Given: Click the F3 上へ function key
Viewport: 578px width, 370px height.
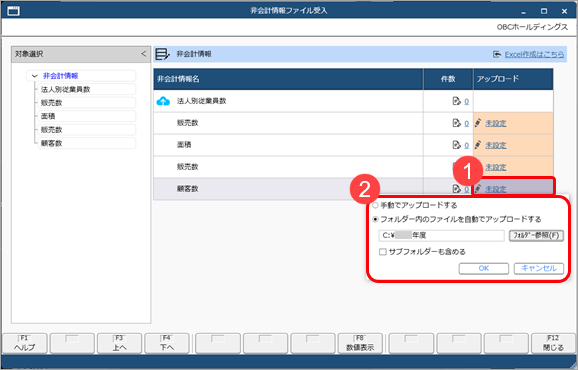Looking at the screenshot, I should tap(119, 343).
